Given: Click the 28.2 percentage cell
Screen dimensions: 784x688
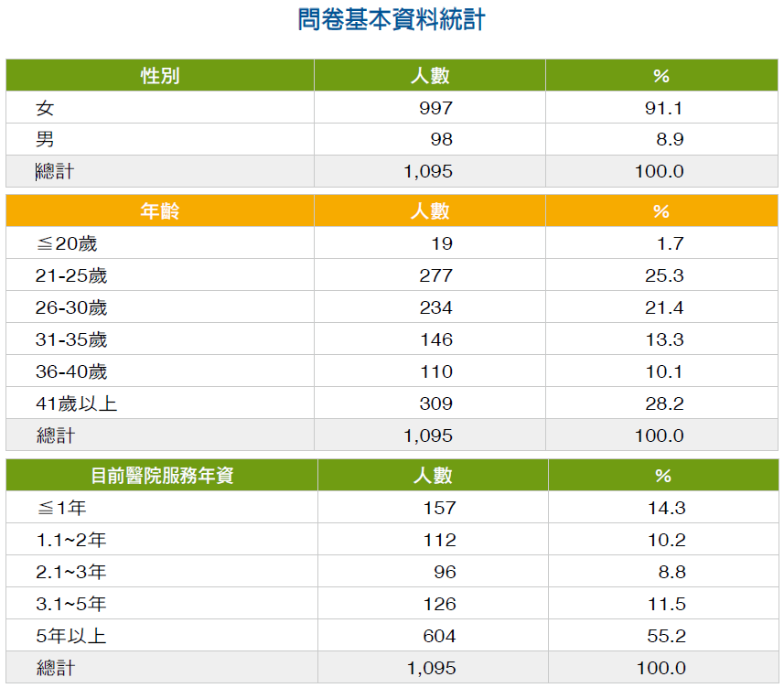Looking at the screenshot, I should point(664,403).
